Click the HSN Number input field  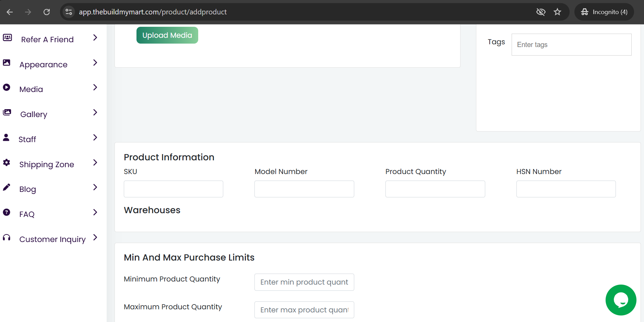click(566, 189)
